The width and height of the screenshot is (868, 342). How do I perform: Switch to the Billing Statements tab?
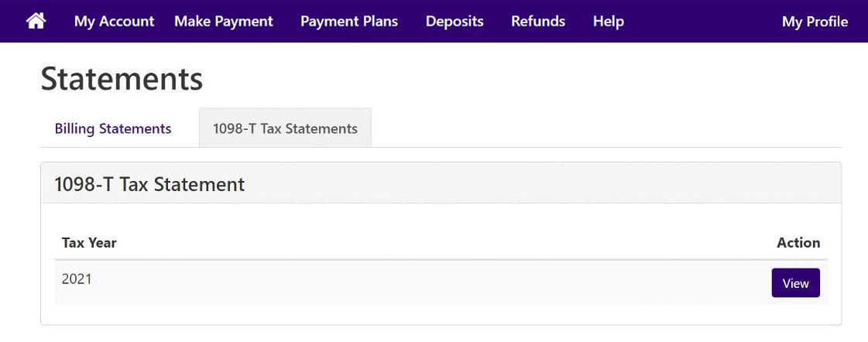113,128
